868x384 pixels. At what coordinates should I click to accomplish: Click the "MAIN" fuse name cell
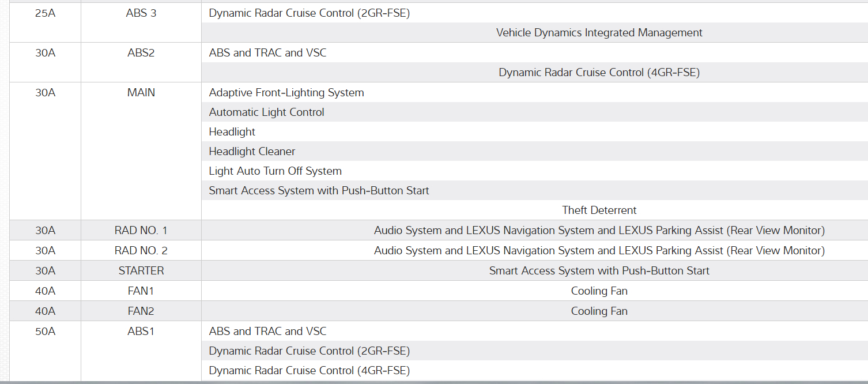pyautogui.click(x=141, y=93)
